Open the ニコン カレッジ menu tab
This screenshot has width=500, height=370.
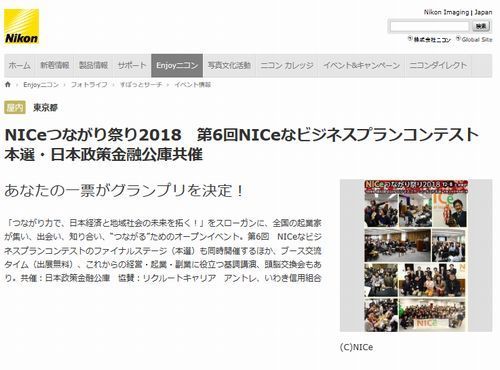point(287,65)
